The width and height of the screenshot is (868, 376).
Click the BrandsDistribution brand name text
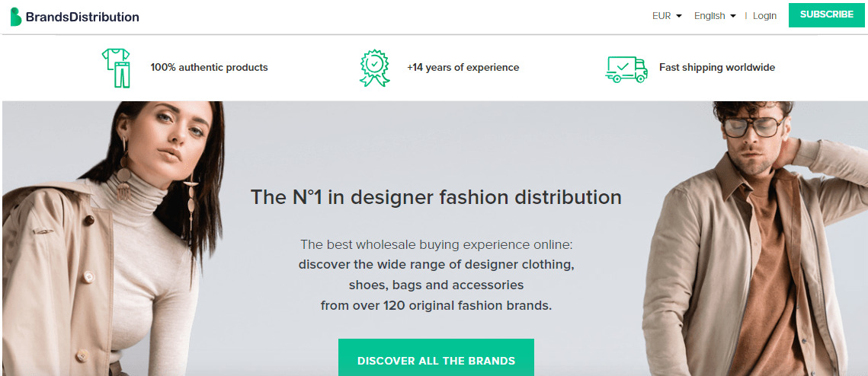(x=82, y=18)
